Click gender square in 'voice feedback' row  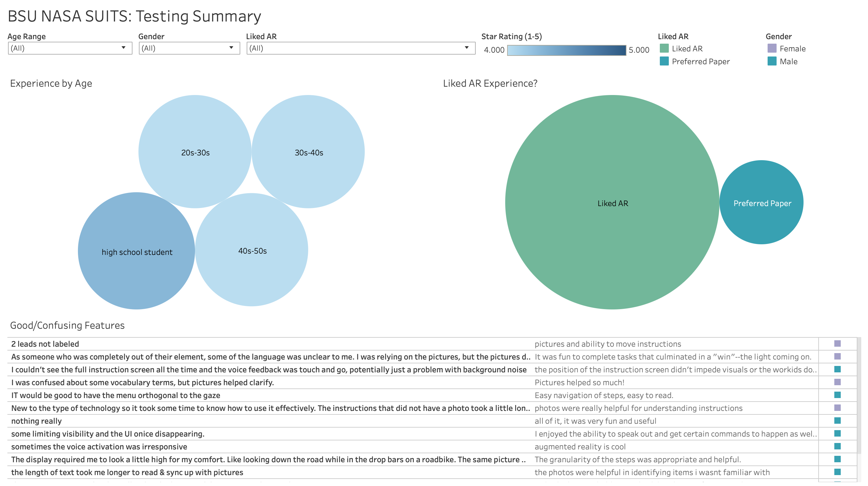click(838, 369)
